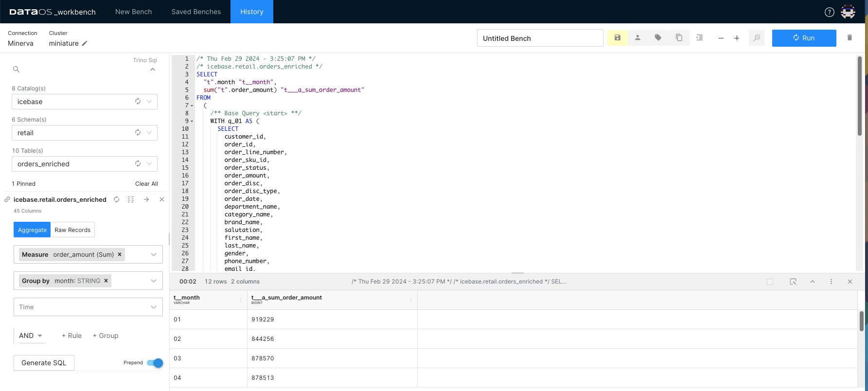Save the bench with the floppy icon
The height and width of the screenshot is (391, 868).
618,38
